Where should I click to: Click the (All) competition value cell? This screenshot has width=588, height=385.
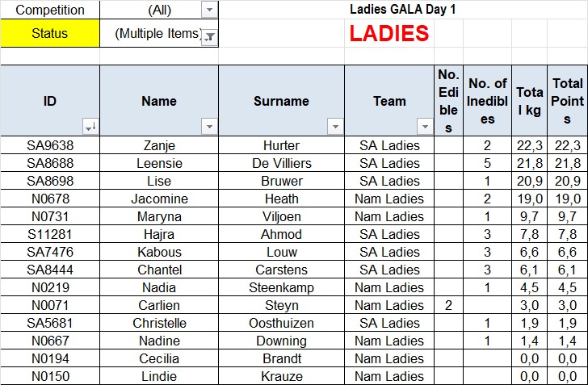159,10
